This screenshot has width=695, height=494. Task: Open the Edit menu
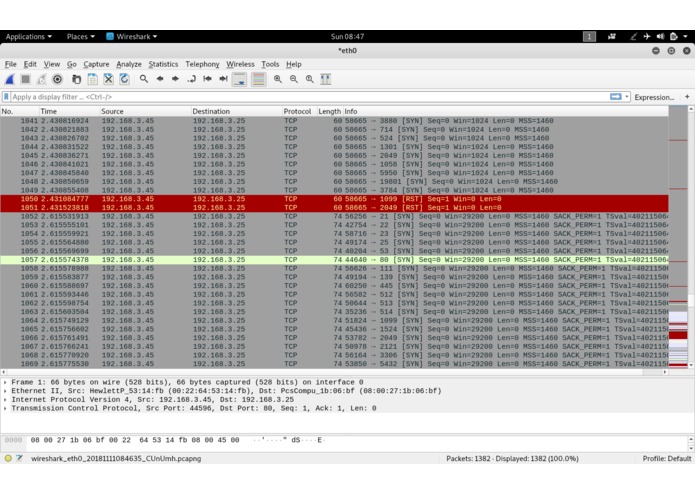(x=30, y=64)
